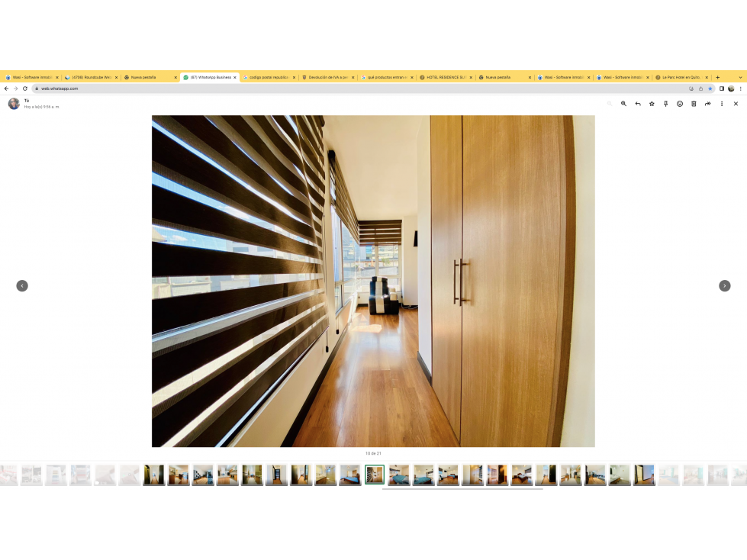Go to the next photo
This screenshot has width=747, height=560.
pos(725,285)
